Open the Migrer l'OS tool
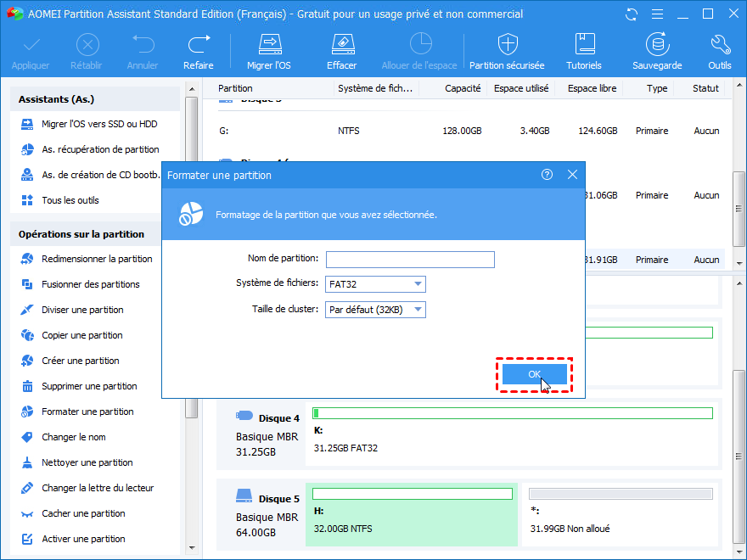This screenshot has height=560, width=747. [x=269, y=52]
